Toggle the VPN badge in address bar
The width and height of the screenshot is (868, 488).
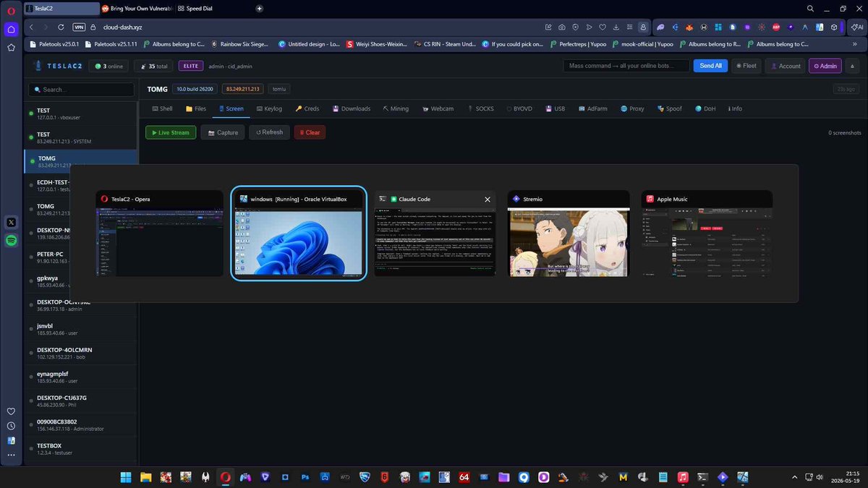click(80, 27)
